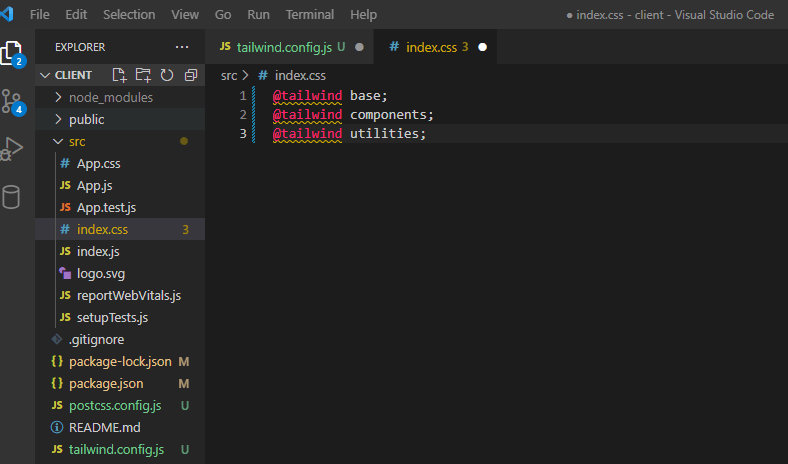Collapse the src folder
This screenshot has height=464, width=788.
click(120, 141)
